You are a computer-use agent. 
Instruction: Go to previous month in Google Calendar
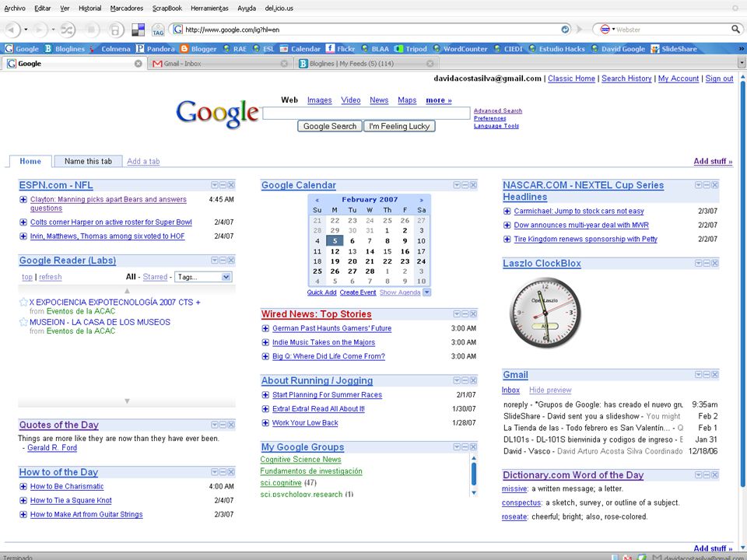(317, 200)
